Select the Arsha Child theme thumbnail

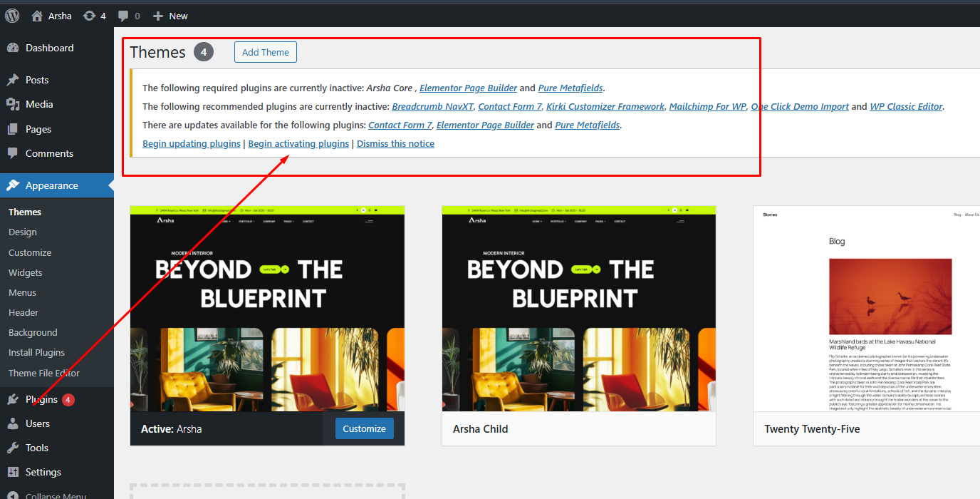click(x=579, y=309)
